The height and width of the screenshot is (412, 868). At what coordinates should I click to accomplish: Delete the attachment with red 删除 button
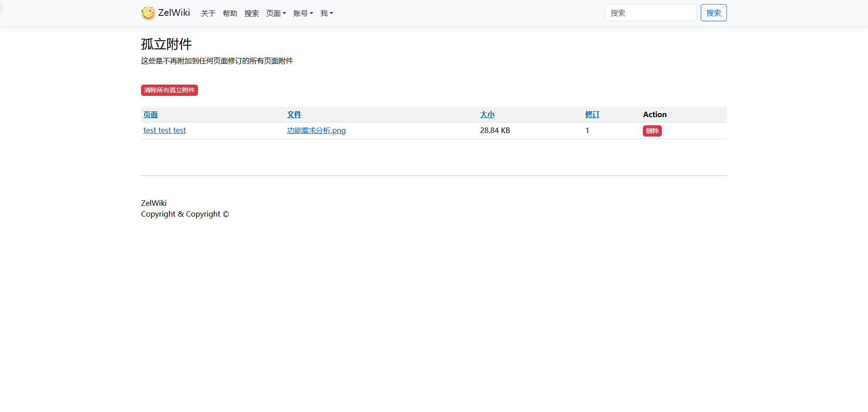(x=652, y=131)
